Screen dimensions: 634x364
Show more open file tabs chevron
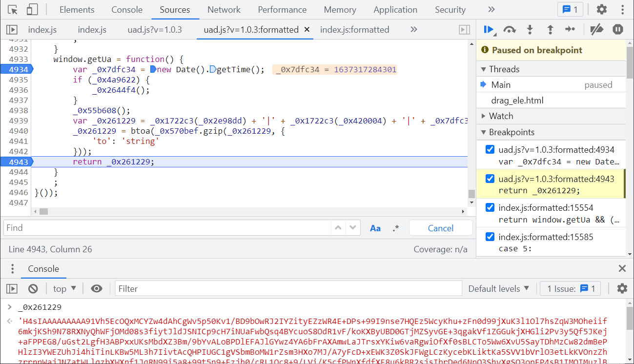(414, 29)
